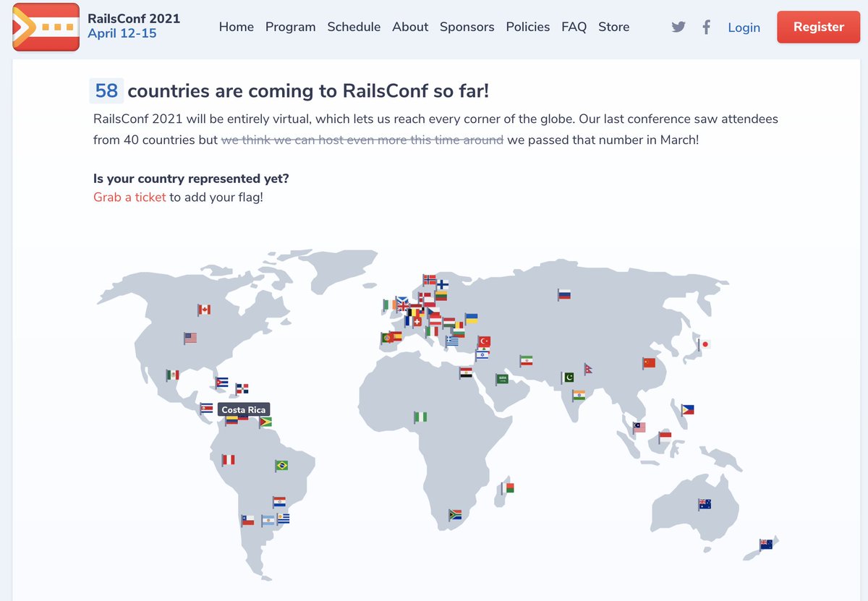Select the Finland flag marker

442,285
